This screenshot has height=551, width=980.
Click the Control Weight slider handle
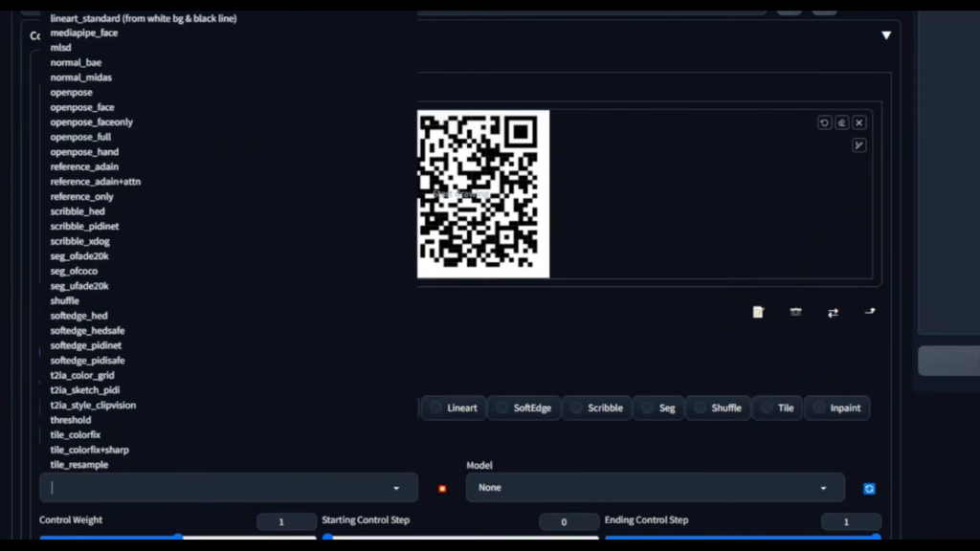(x=178, y=537)
